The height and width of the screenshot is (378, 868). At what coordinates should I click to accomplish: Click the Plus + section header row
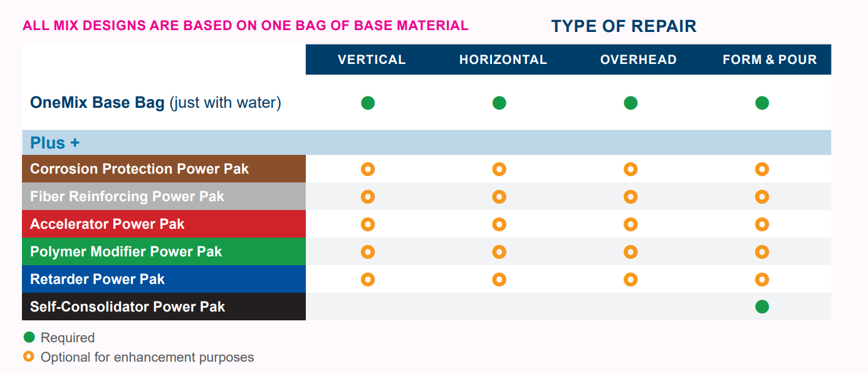426,142
